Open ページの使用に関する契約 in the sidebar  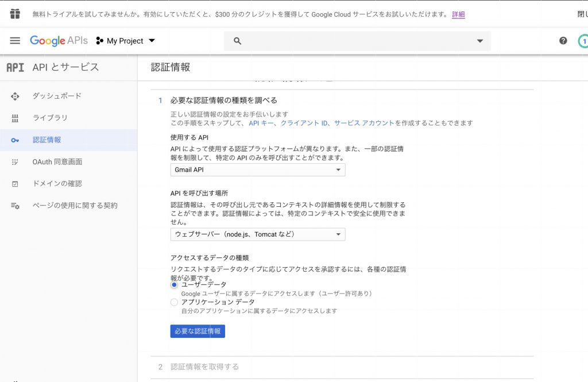69,205
